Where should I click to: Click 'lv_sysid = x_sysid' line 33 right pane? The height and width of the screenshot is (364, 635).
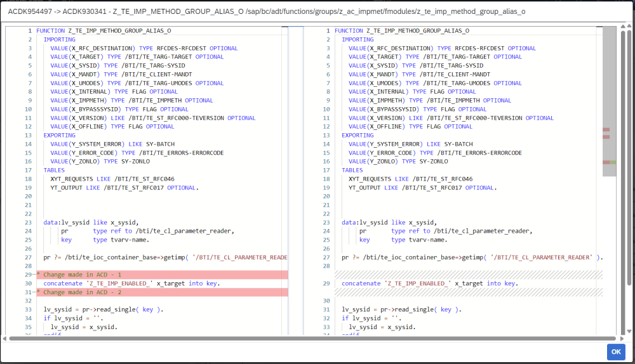point(382,327)
